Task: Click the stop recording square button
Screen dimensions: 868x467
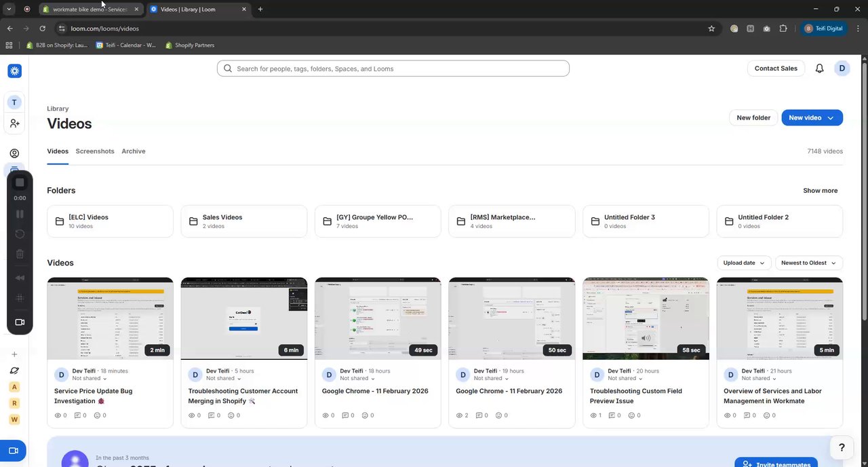Action: [20, 183]
